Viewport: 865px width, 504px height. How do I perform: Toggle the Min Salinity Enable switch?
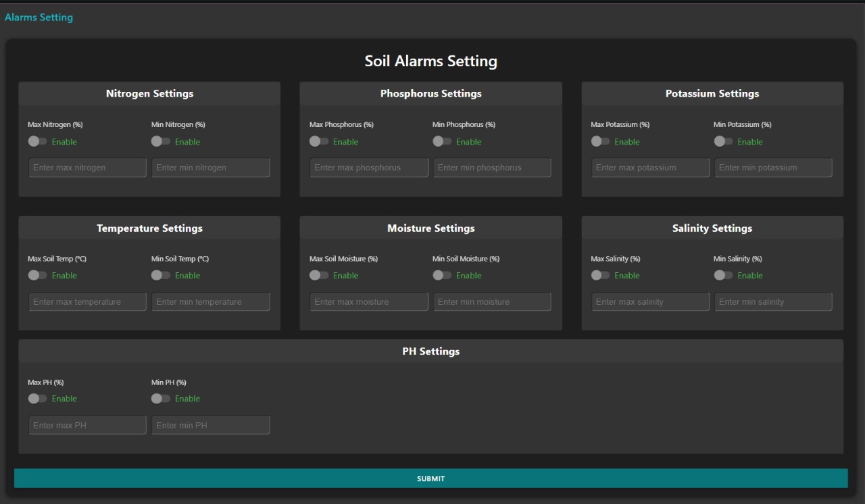pyautogui.click(x=724, y=275)
